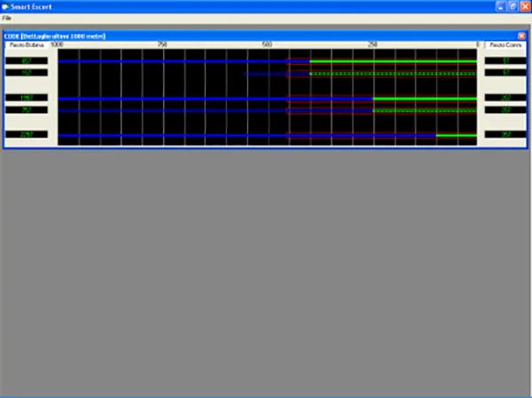Click the solid green segment in the first row
This screenshot has width=532, height=398.
[393, 61]
